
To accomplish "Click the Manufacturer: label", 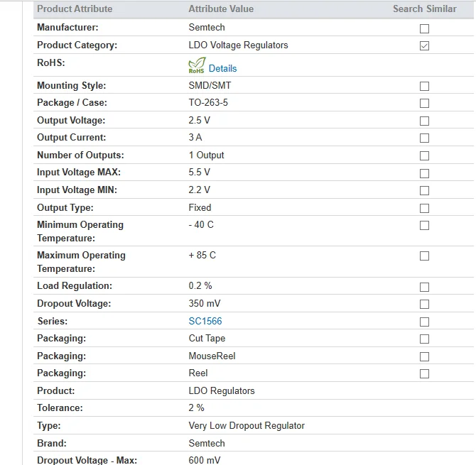I will tap(67, 27).
